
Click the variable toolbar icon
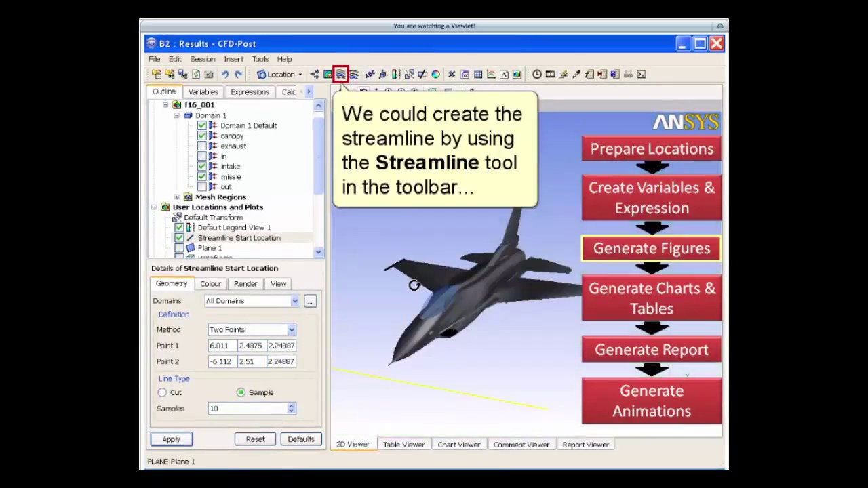click(x=452, y=75)
